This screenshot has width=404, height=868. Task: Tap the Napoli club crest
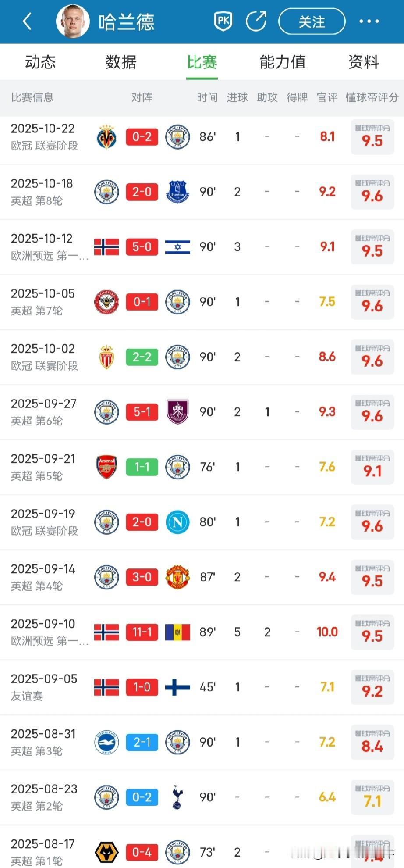[177, 522]
